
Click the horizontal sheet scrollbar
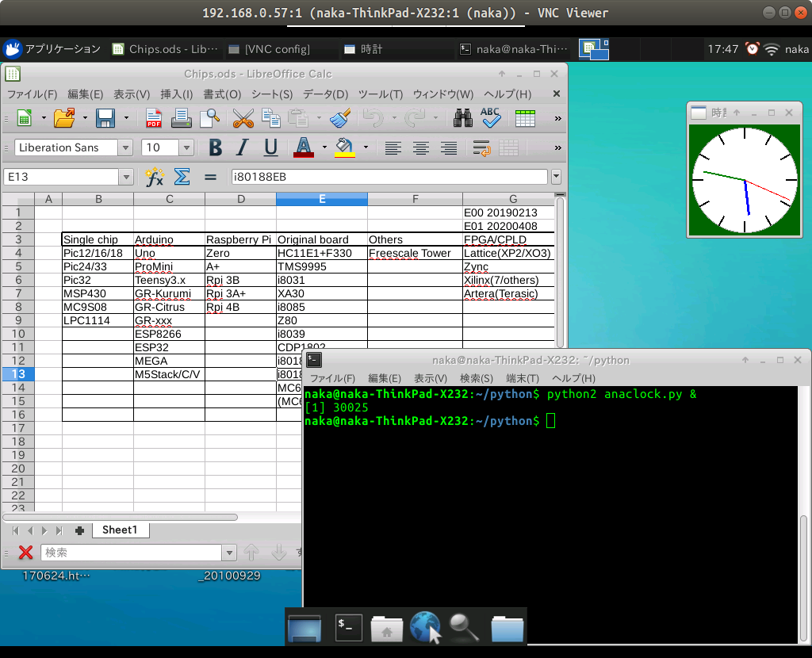[121, 517]
